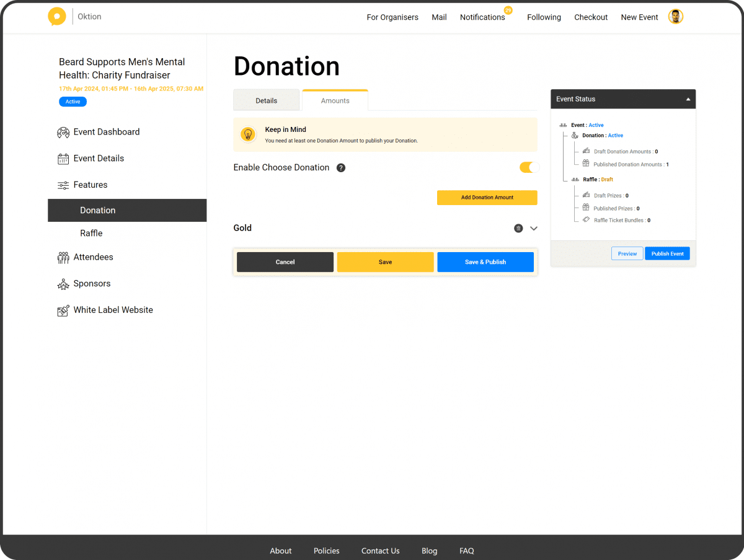Expand the Gold donation amount row
Image resolution: width=744 pixels, height=560 pixels.
pos(533,228)
